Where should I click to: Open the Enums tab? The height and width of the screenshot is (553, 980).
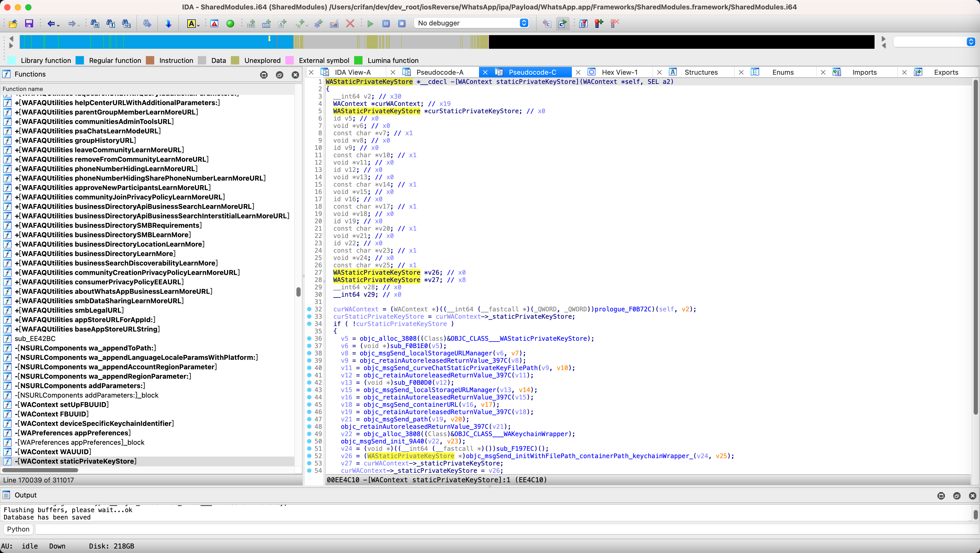click(x=782, y=72)
